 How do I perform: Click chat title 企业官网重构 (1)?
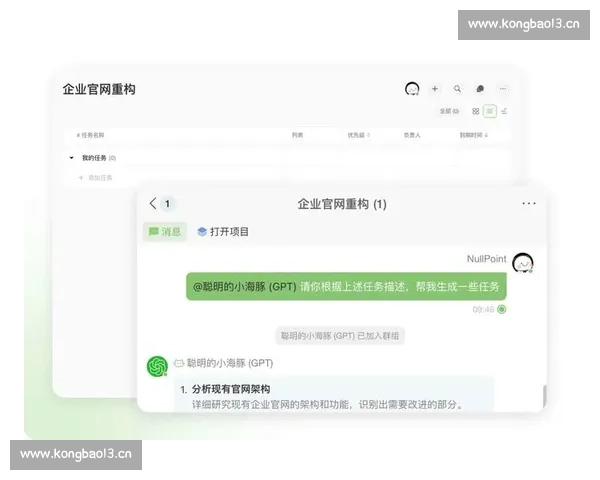(x=342, y=204)
